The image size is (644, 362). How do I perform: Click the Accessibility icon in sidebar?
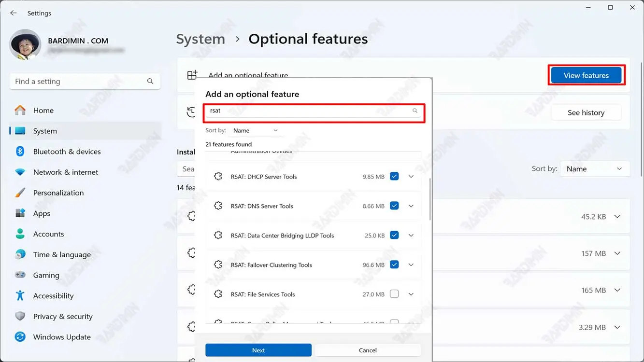(20, 296)
